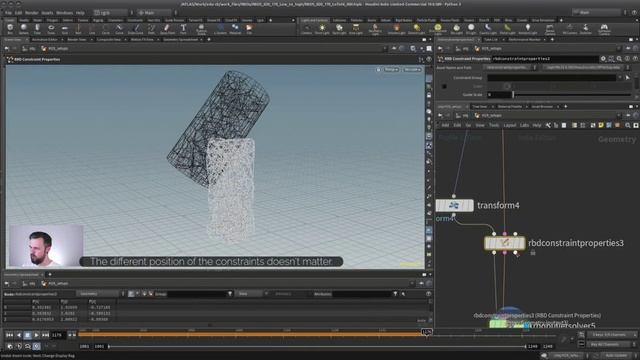Open the parameter pane gear menu
This screenshot has width=640, height=360.
pos(603,59)
